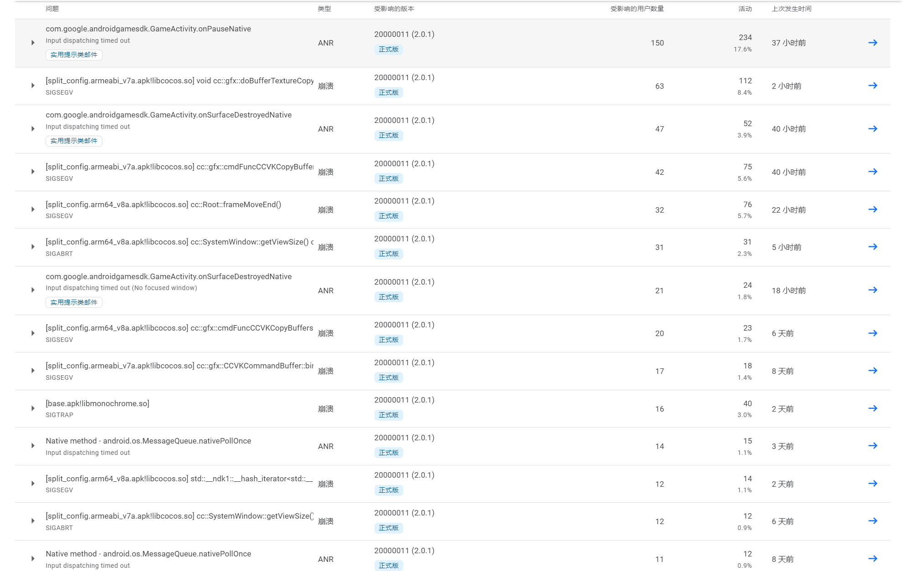The width and height of the screenshot is (924, 571).
Task: Expand the cc::Root::frameMoveEnd crash row
Action: pos(33,209)
